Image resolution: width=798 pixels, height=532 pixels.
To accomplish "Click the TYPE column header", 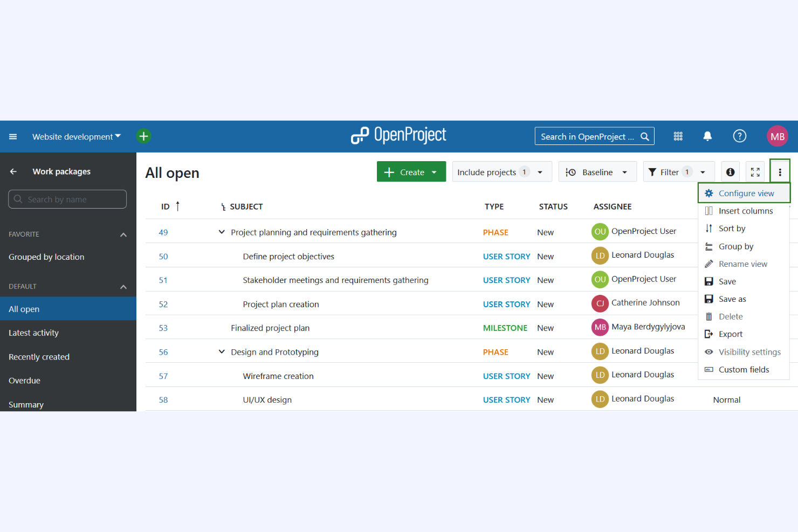I will click(494, 206).
